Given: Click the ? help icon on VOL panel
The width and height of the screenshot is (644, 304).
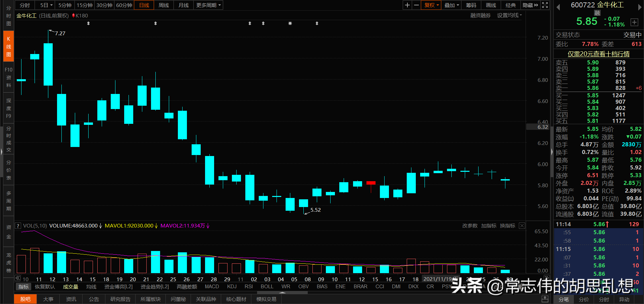Looking at the screenshot, I should tap(18, 225).
